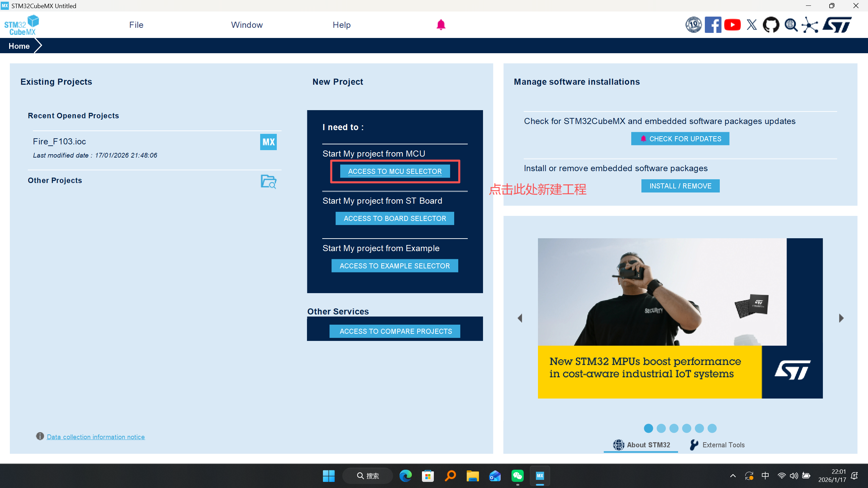
Task: Browse other projects via folder search icon
Action: tap(268, 181)
